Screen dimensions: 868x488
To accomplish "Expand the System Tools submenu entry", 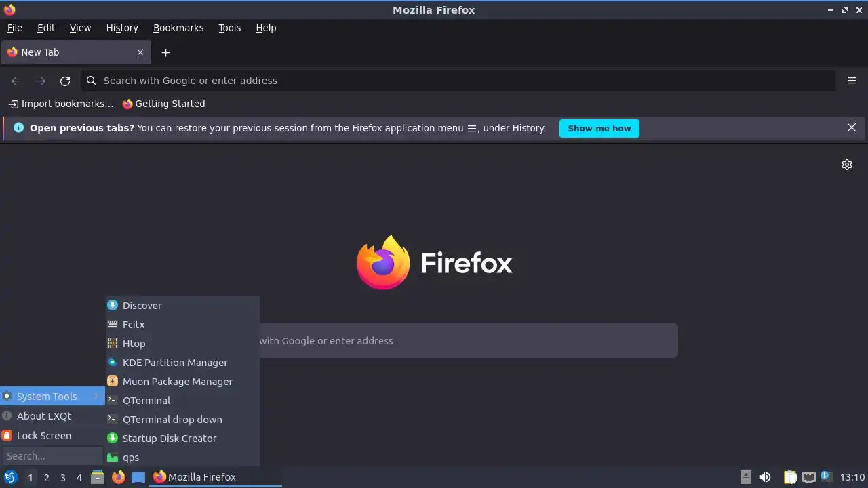I will [x=52, y=396].
